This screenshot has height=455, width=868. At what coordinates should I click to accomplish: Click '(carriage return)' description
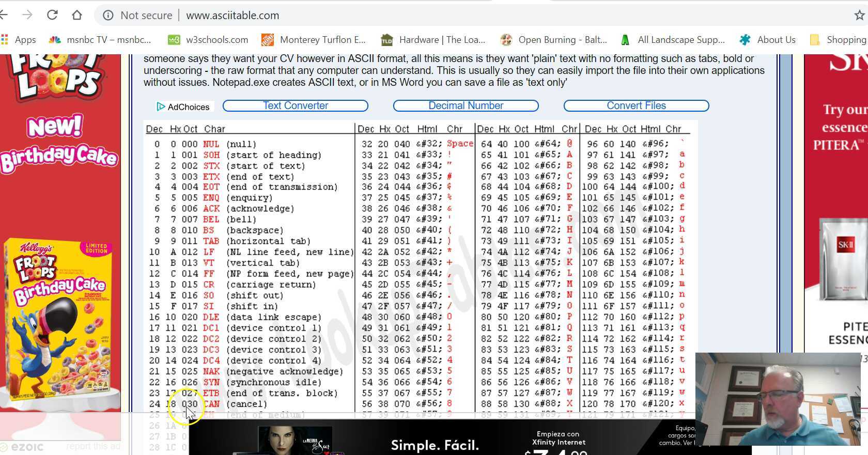(271, 285)
